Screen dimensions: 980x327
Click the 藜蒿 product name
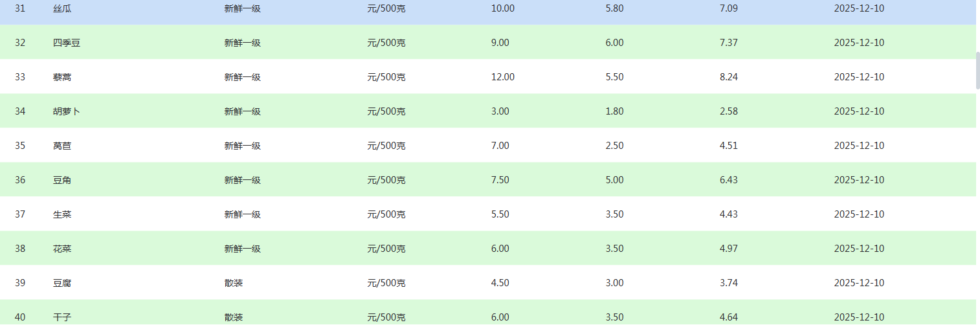point(62,77)
